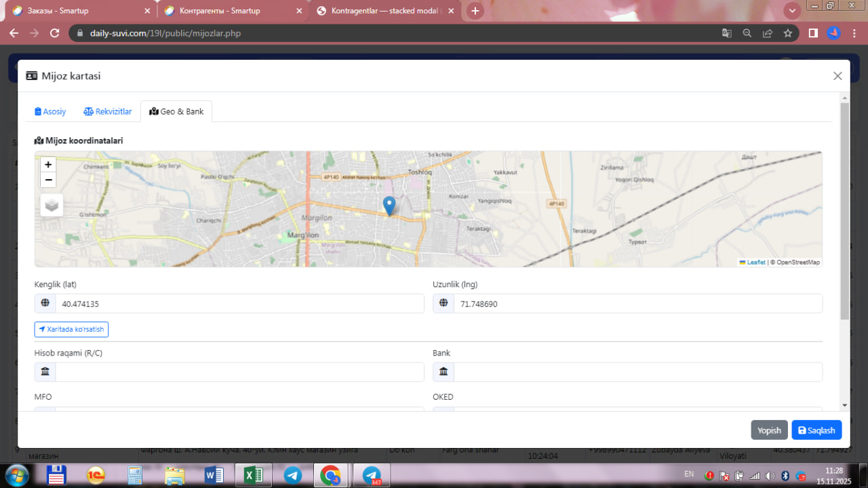Zoom in on the map
868x488 pixels.
(x=48, y=165)
